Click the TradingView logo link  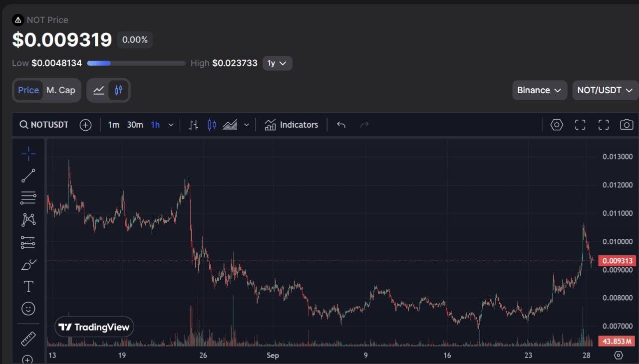coord(94,327)
